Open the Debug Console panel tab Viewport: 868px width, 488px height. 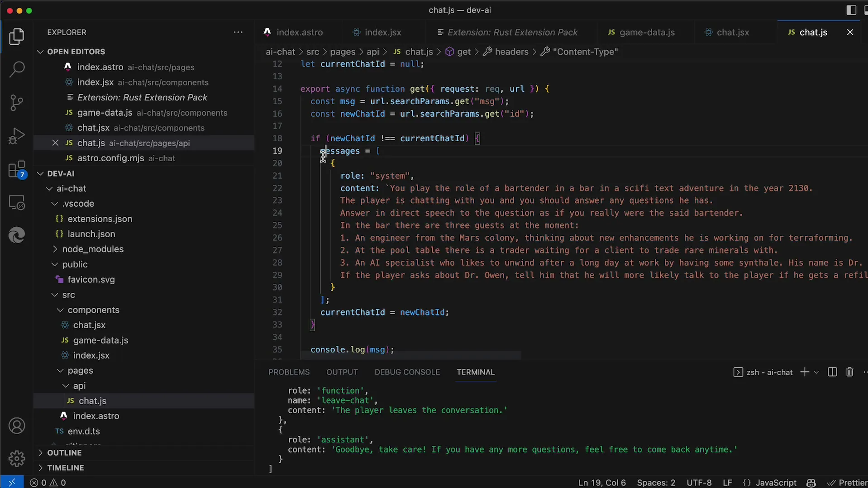click(407, 372)
